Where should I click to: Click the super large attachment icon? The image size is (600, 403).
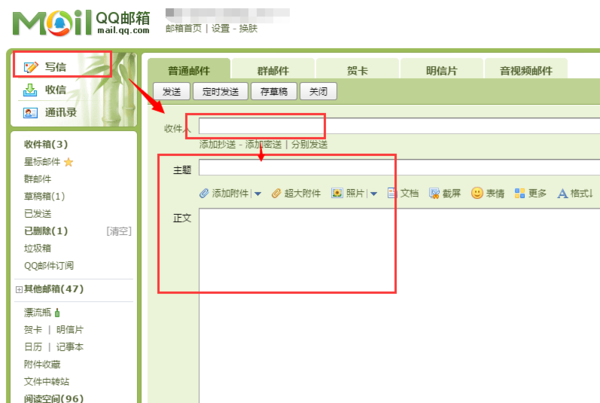pos(276,193)
